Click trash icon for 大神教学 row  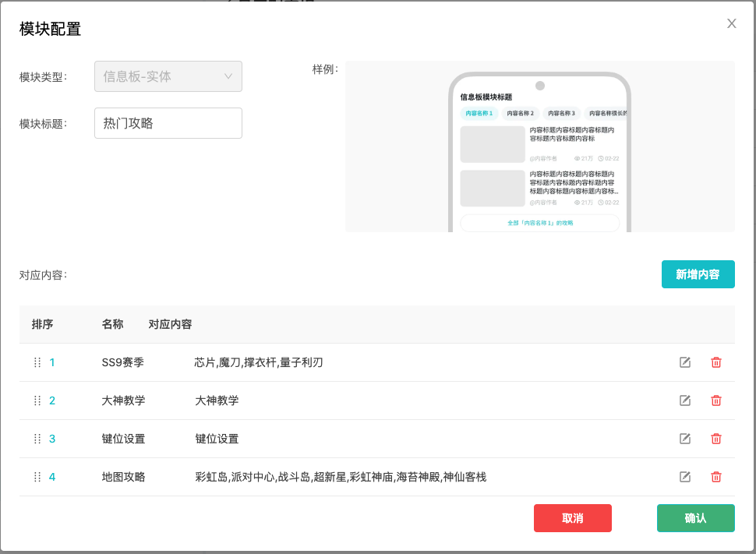[716, 401]
